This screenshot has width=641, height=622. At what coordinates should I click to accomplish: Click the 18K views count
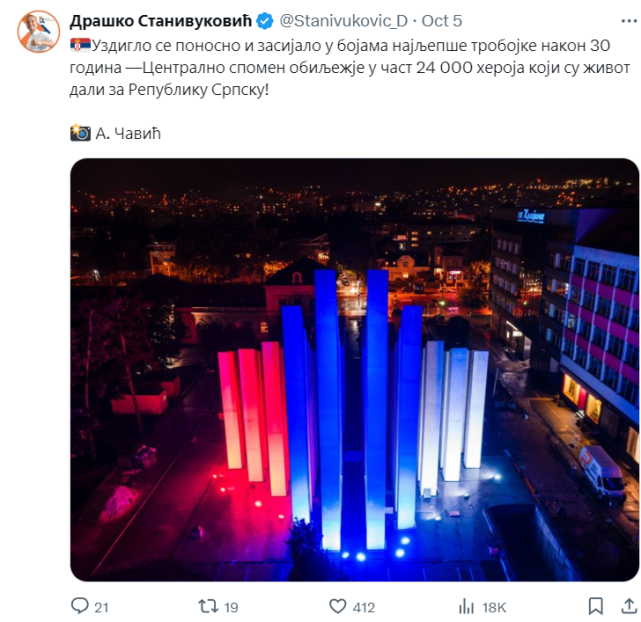(x=494, y=607)
